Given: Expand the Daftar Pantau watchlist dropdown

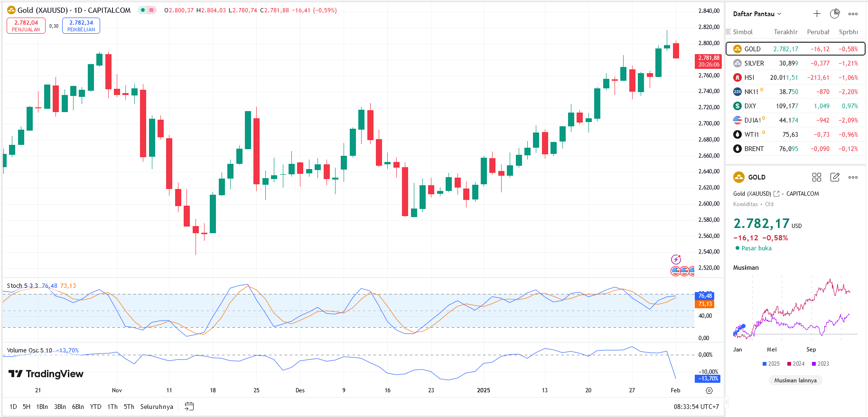Looking at the screenshot, I should pyautogui.click(x=757, y=14).
